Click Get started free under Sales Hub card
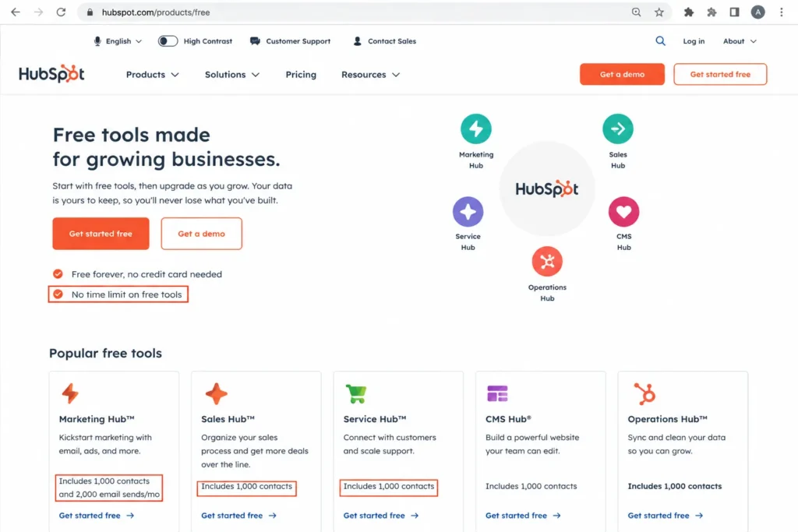 point(238,515)
